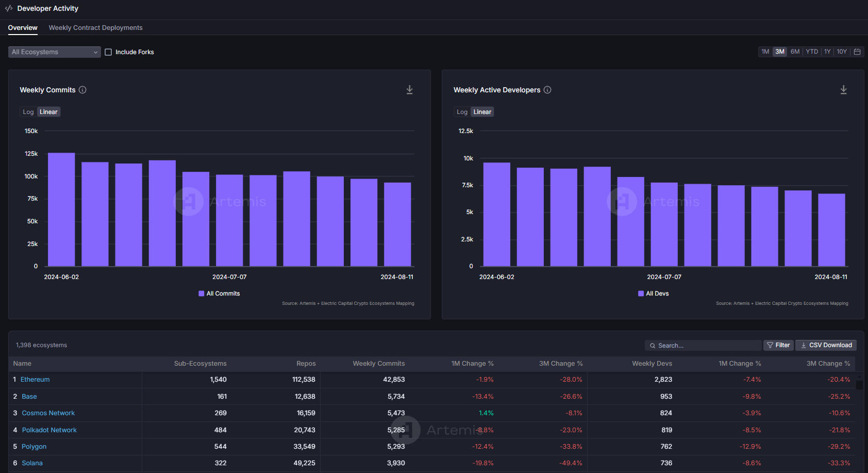
Task: Toggle the All Commits legend swatch
Action: pyautogui.click(x=202, y=293)
